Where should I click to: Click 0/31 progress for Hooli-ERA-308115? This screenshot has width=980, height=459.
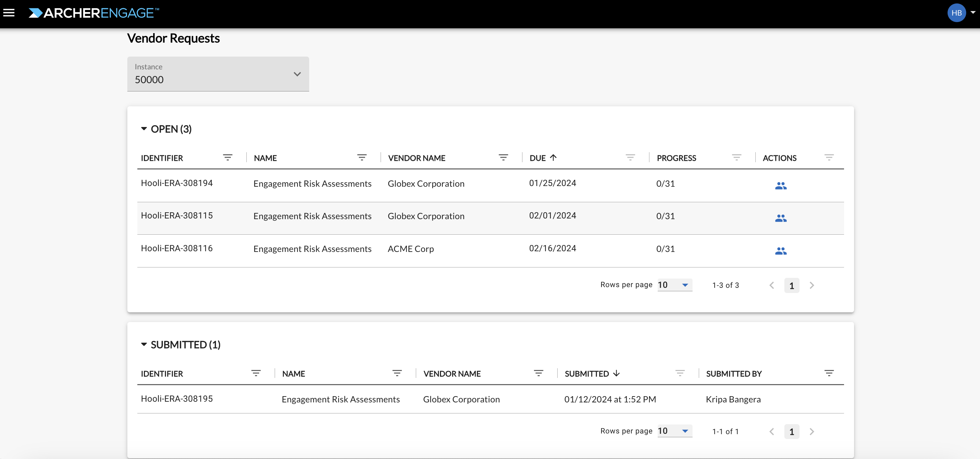click(x=665, y=216)
